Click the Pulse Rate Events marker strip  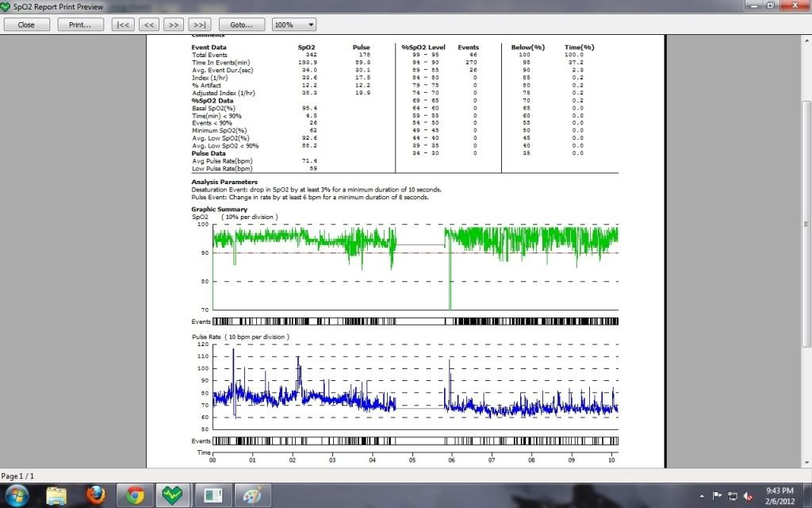[416, 441]
